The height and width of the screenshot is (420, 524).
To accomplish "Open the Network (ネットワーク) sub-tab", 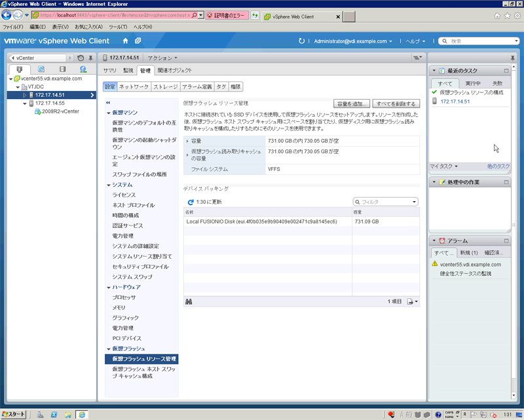I will tap(134, 86).
